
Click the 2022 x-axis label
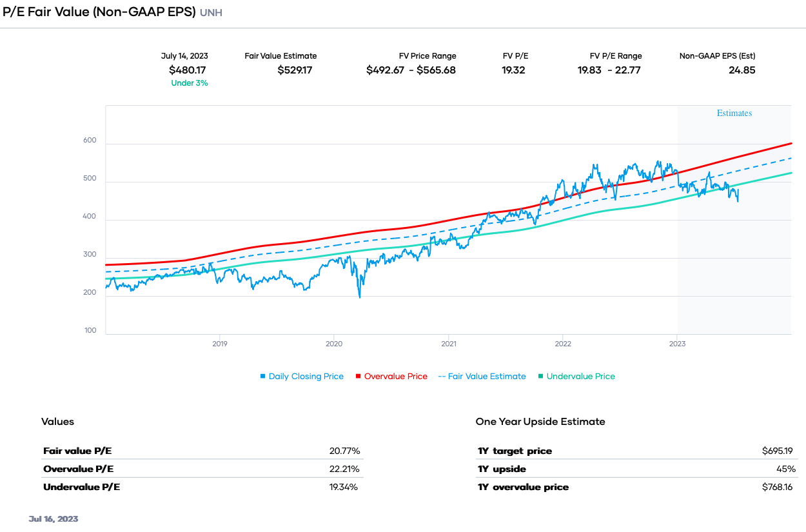[x=563, y=344]
